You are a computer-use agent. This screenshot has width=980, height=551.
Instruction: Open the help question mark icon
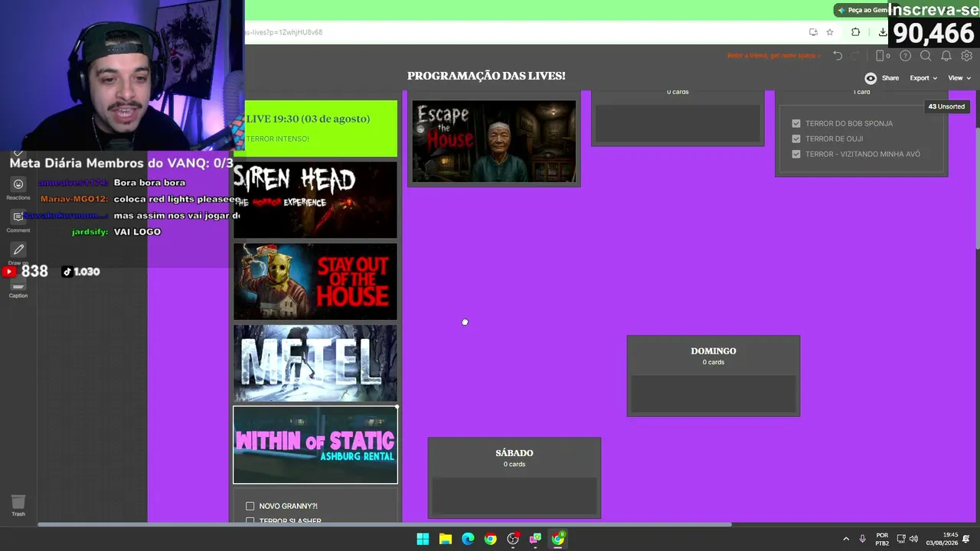[x=906, y=56]
